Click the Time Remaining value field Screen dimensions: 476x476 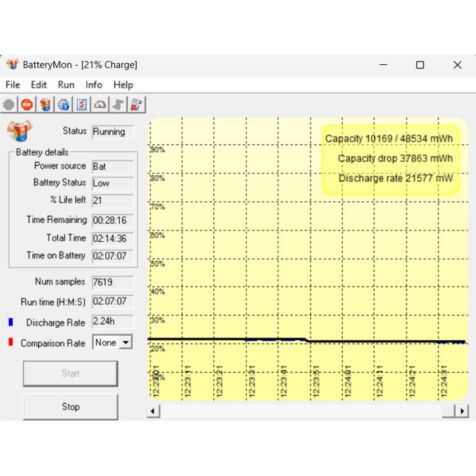click(x=112, y=221)
